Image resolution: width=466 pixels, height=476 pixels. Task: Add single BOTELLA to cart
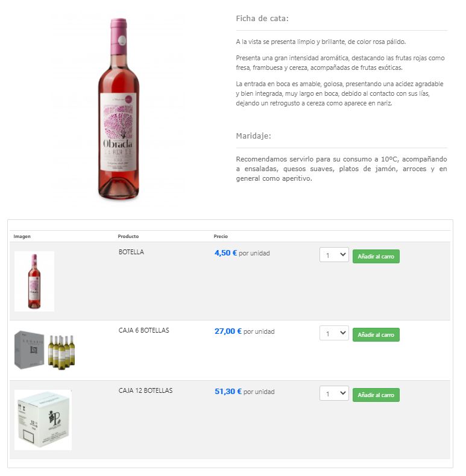(x=376, y=257)
